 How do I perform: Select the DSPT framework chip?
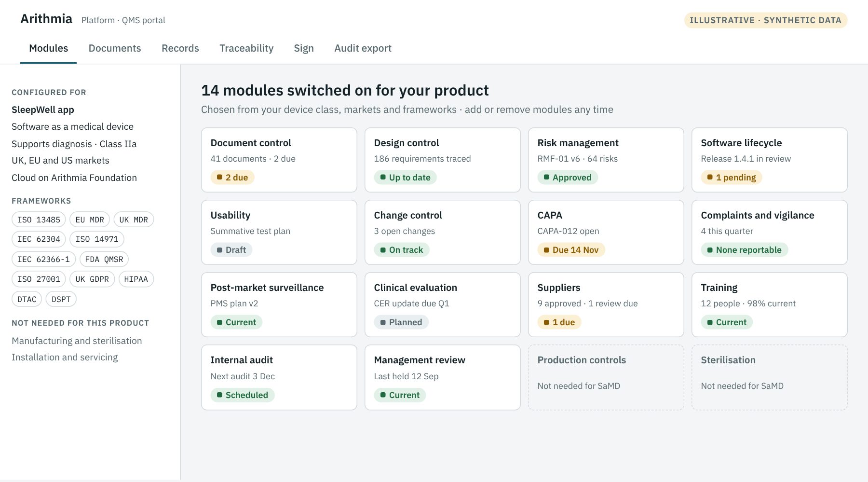[61, 300]
